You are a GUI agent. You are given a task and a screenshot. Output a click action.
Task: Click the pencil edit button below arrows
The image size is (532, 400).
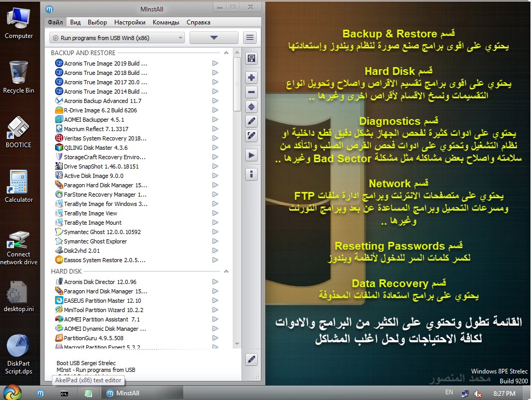pyautogui.click(x=251, y=121)
